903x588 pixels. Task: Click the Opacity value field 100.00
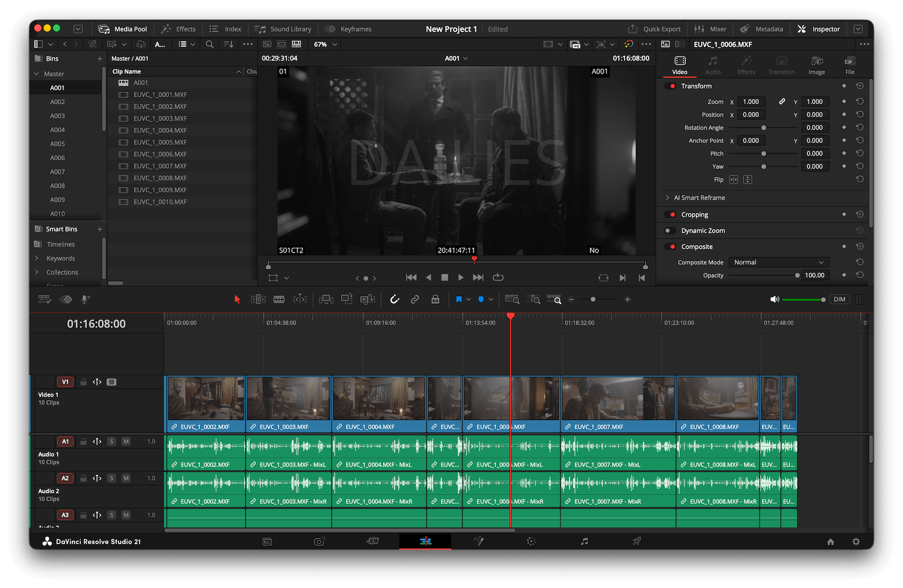815,275
